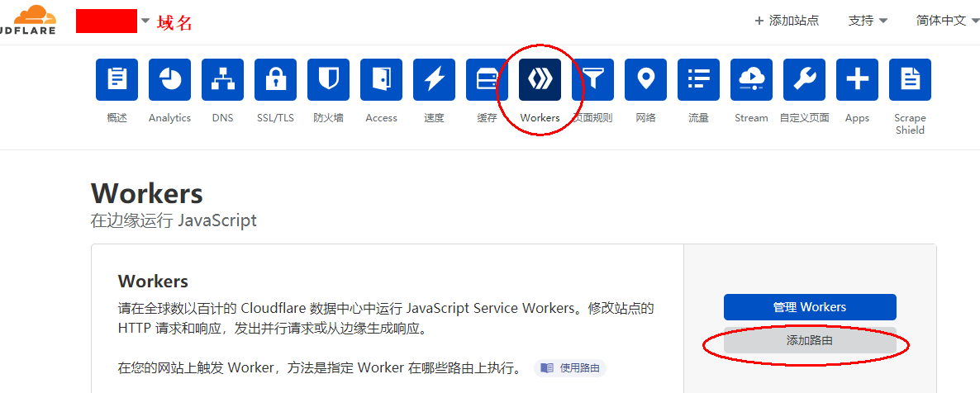Open the 速度 lightning bolt icon
The image size is (980, 393).
point(435,79)
